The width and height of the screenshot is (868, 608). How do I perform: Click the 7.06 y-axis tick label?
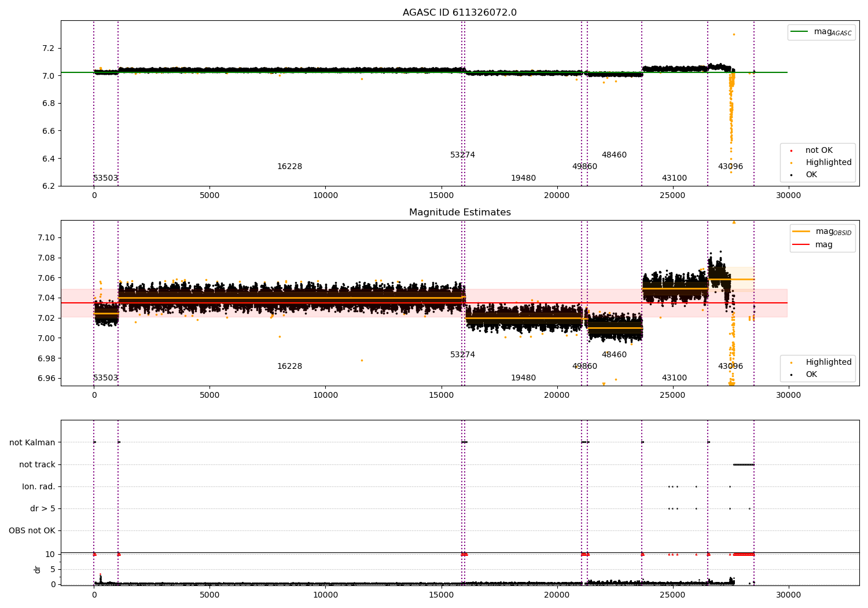pos(46,279)
